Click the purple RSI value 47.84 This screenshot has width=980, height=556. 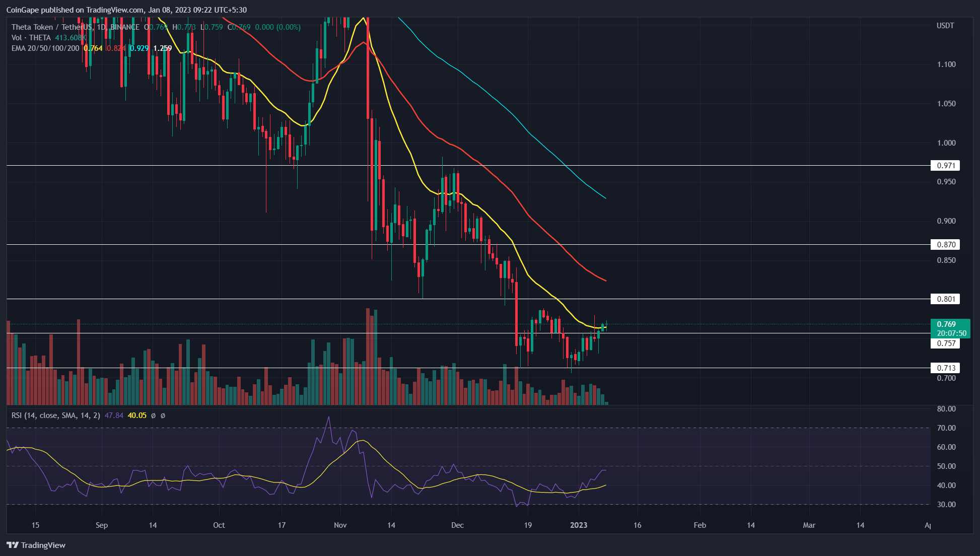pos(114,415)
